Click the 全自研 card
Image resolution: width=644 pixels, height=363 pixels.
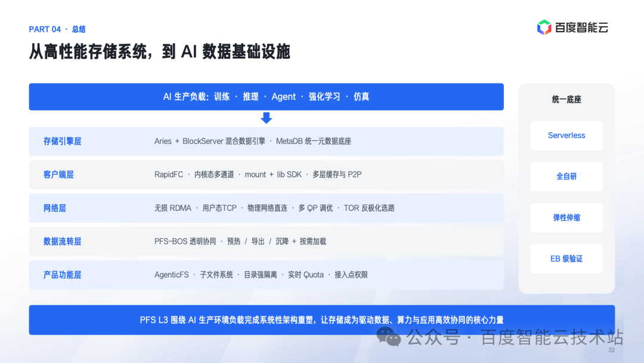pos(566,176)
